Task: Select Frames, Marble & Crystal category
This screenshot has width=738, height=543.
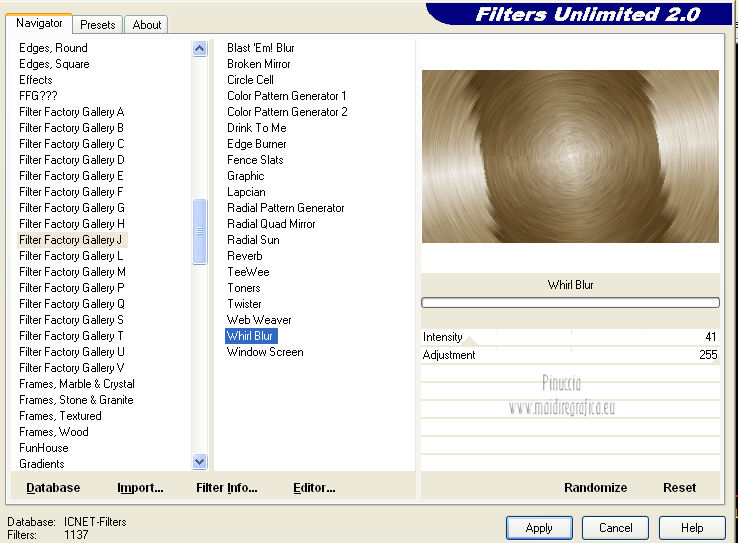Action: pos(77,384)
